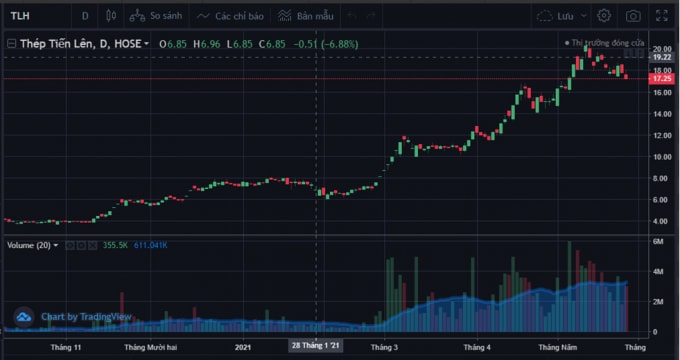Enter fullscreen mode
Image resolution: width=680 pixels, height=360 pixels.
click(x=662, y=16)
